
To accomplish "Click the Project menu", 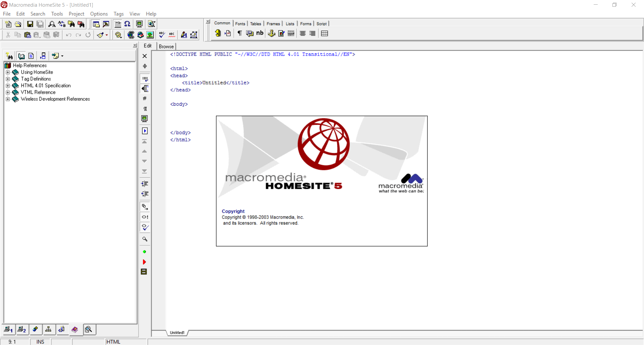I will pyautogui.click(x=76, y=14).
